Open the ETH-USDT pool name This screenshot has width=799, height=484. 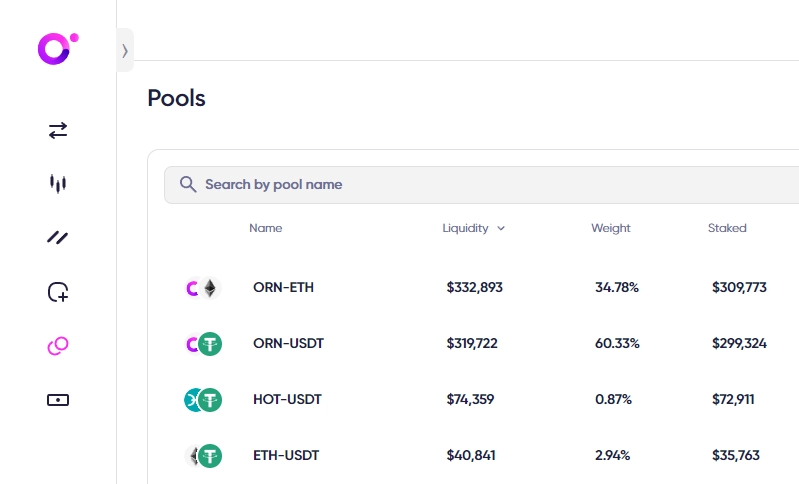click(x=286, y=455)
